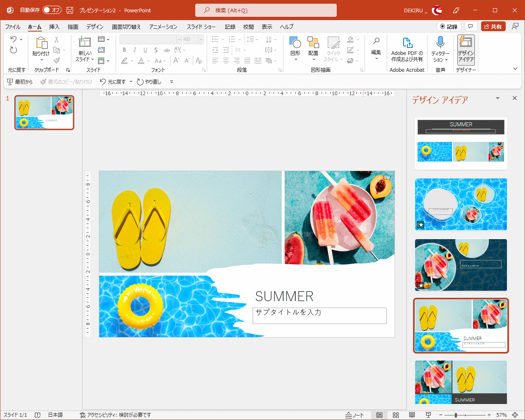Click the Create Adobe PDF and share icon
Image resolution: width=525 pixels, height=420 pixels.
407,43
